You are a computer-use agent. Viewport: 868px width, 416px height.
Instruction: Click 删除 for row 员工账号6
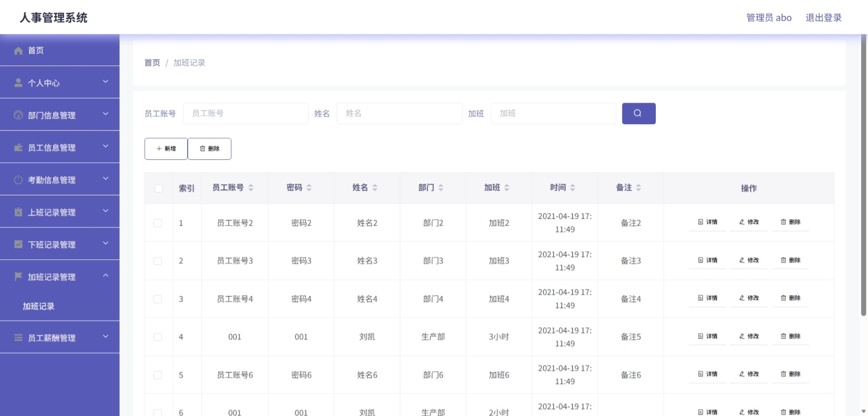790,374
